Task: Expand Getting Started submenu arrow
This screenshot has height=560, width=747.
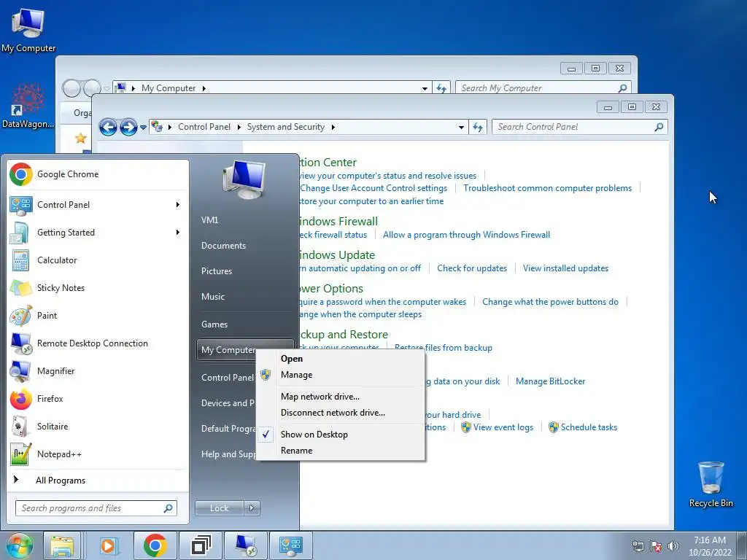Action: [178, 233]
